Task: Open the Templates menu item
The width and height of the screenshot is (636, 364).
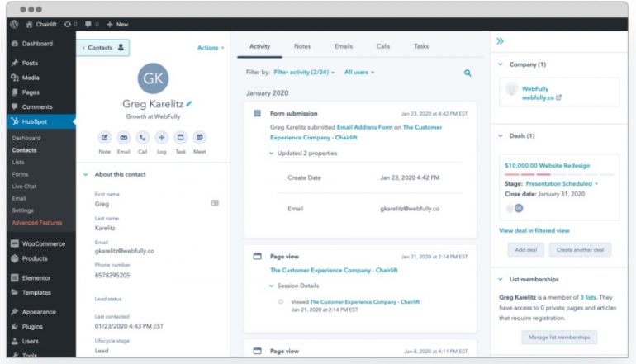Action: tap(41, 292)
